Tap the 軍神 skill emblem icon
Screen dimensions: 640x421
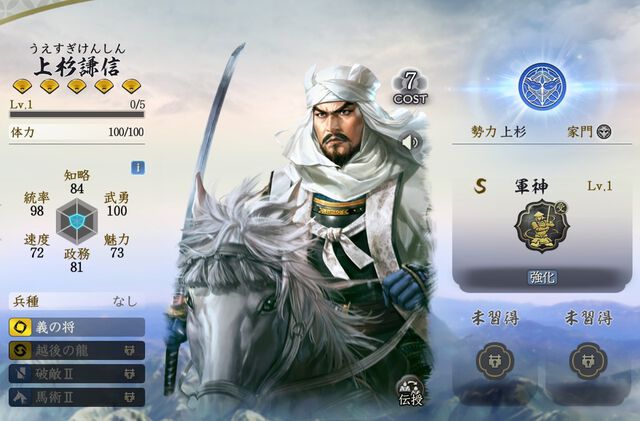pos(542,226)
